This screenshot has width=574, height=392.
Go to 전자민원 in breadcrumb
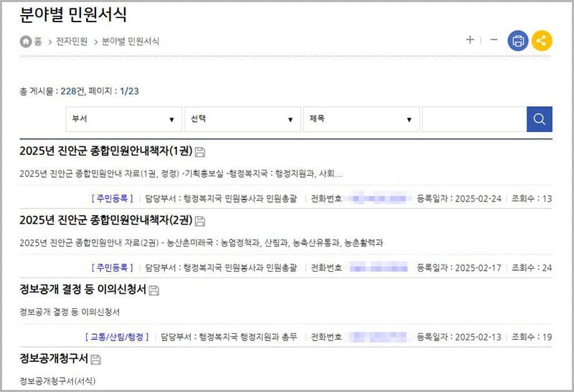[x=72, y=42]
